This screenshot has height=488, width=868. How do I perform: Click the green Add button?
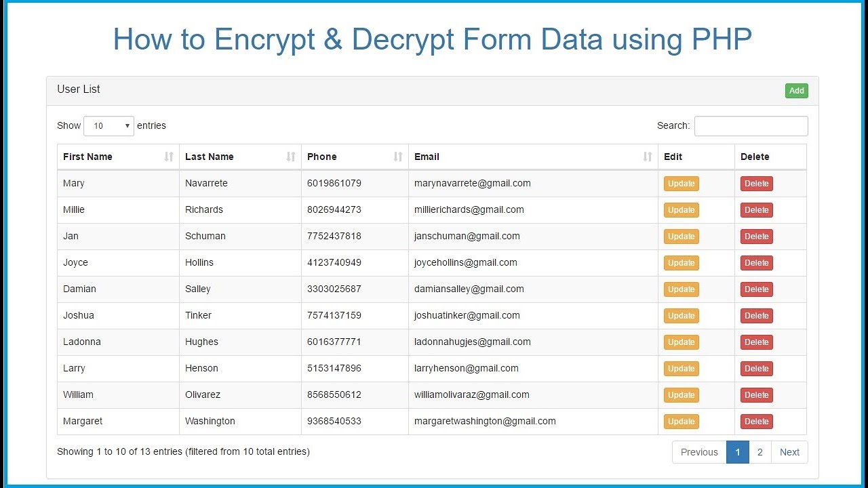(796, 91)
